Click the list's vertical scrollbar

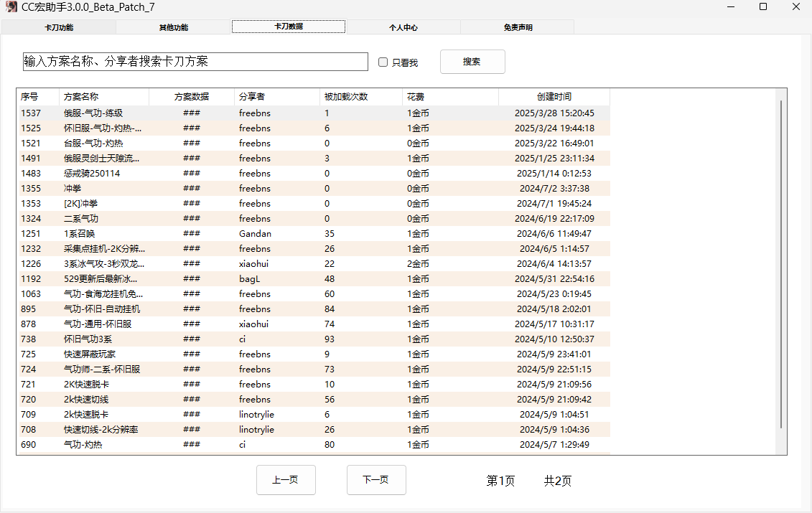click(x=781, y=264)
